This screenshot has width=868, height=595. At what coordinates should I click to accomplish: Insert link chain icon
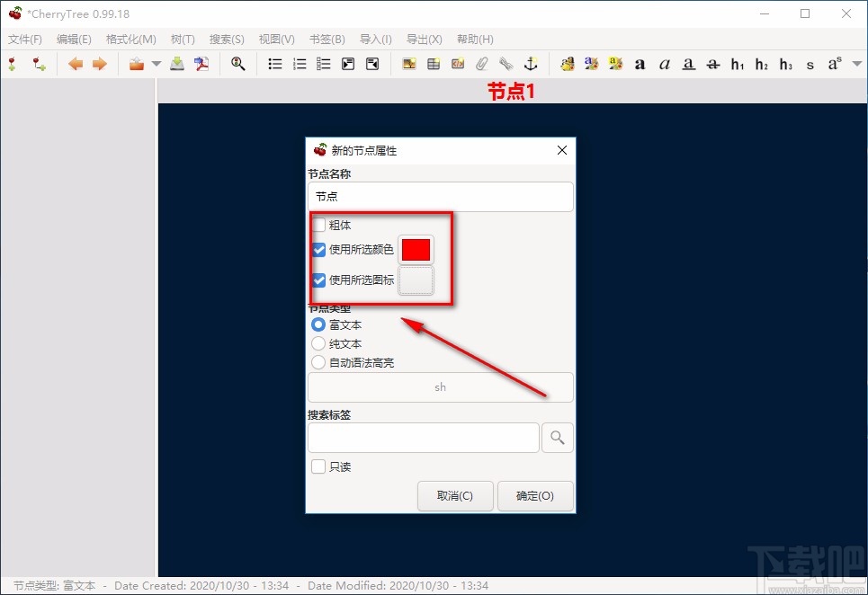click(506, 64)
